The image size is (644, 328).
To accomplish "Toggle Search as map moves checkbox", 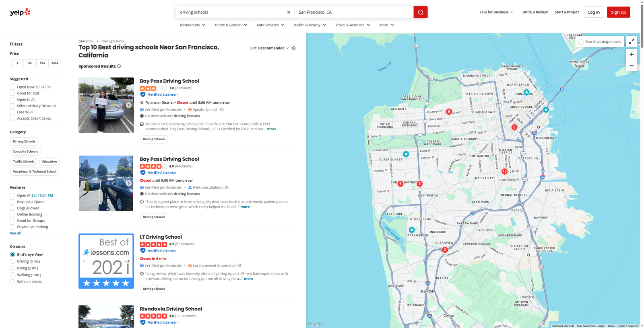I will 581,42.
